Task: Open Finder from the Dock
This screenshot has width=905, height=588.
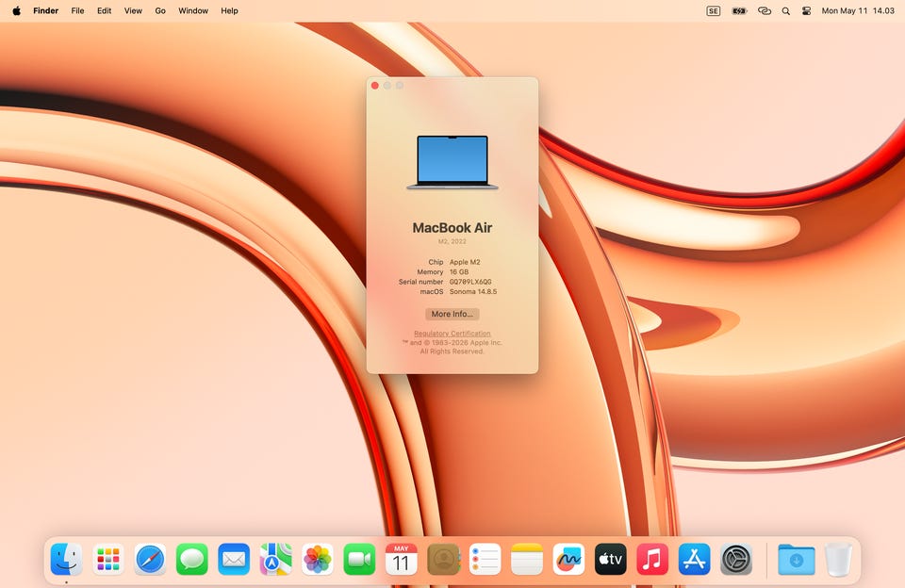Action: tap(66, 559)
